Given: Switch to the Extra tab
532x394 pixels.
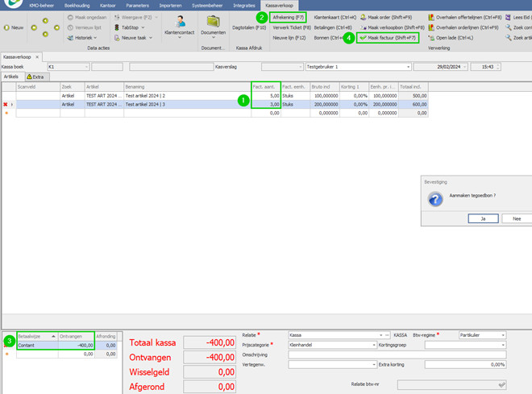Looking at the screenshot, I should 37,77.
